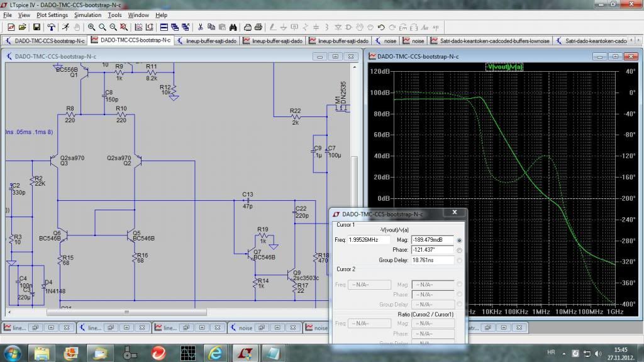This screenshot has height=362, width=644.
Task: Click the volume speaker tray icon
Action: tap(598, 353)
